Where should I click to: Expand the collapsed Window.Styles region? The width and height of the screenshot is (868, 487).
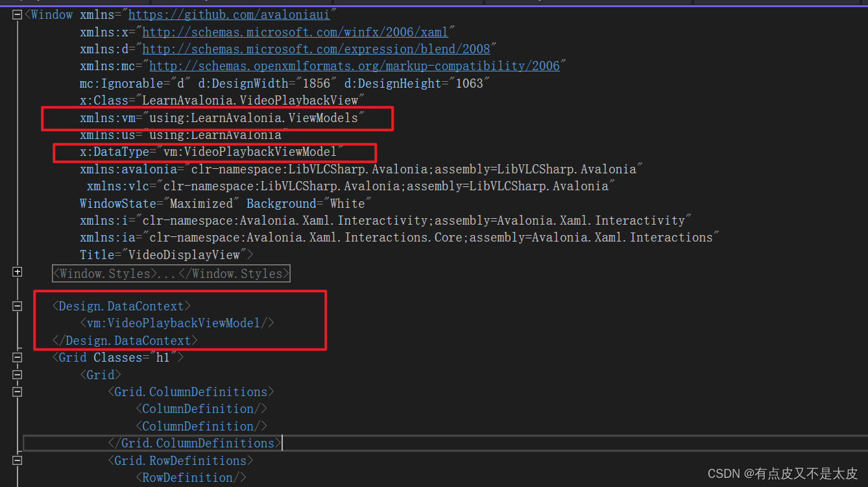tap(18, 272)
